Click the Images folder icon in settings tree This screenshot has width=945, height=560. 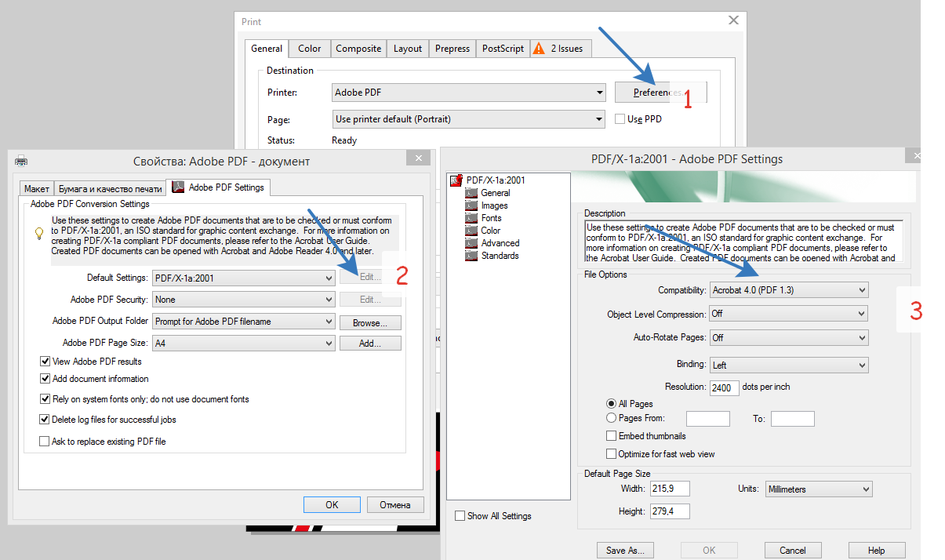click(471, 205)
